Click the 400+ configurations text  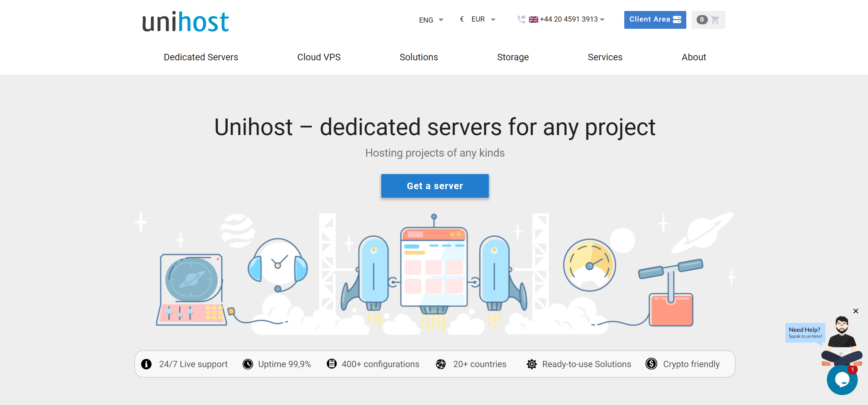(x=381, y=364)
